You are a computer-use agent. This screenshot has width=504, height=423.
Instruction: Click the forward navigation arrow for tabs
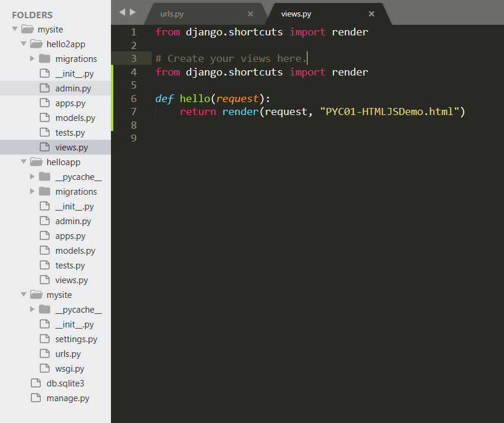[133, 12]
